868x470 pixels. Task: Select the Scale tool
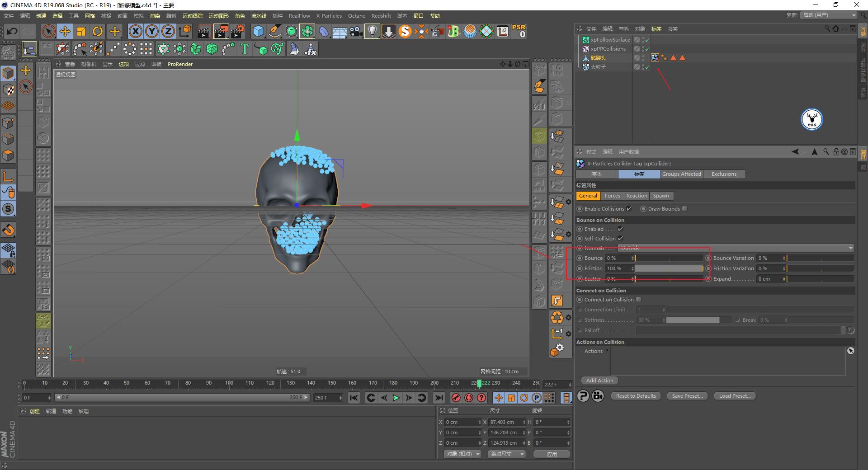coord(81,31)
